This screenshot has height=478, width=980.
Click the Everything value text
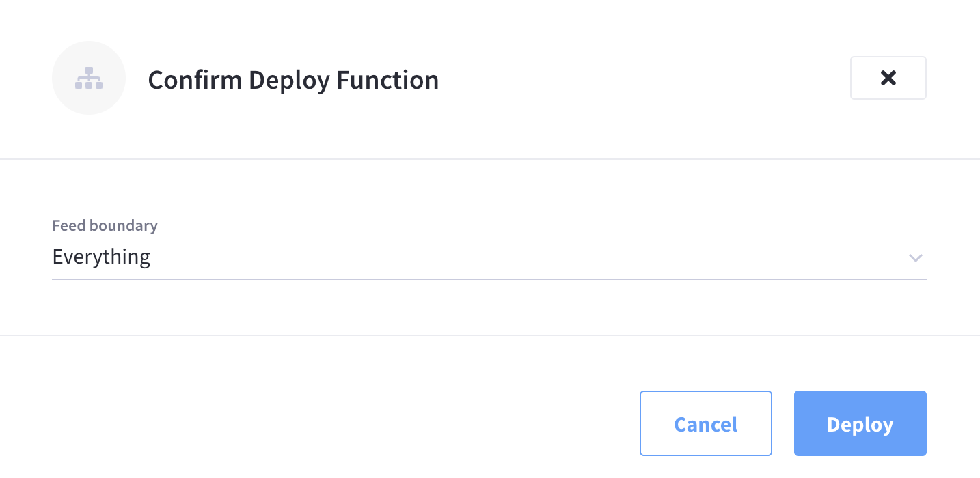click(x=101, y=257)
